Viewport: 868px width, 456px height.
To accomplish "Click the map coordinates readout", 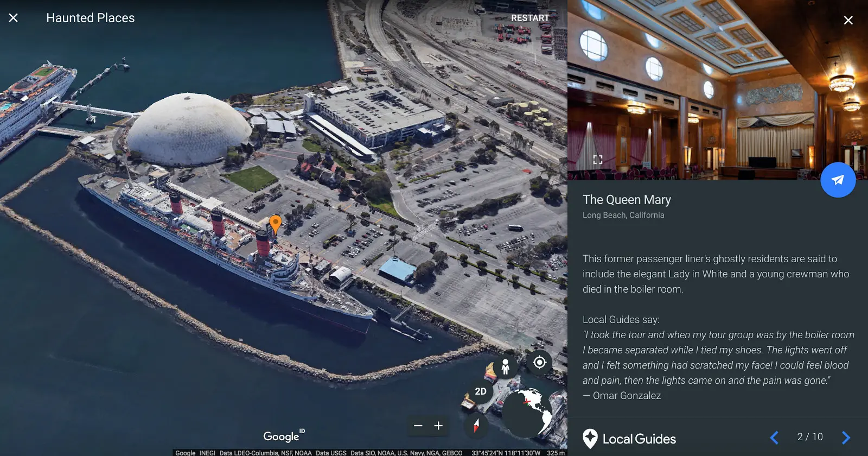I will [x=506, y=453].
